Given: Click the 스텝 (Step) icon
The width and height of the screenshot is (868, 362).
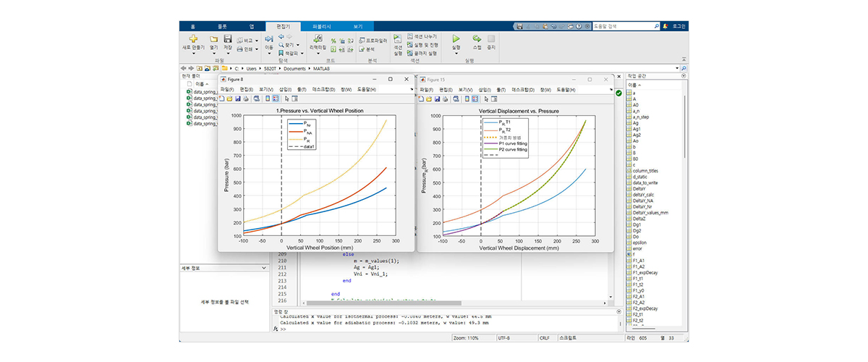Looking at the screenshot, I should tap(477, 39).
